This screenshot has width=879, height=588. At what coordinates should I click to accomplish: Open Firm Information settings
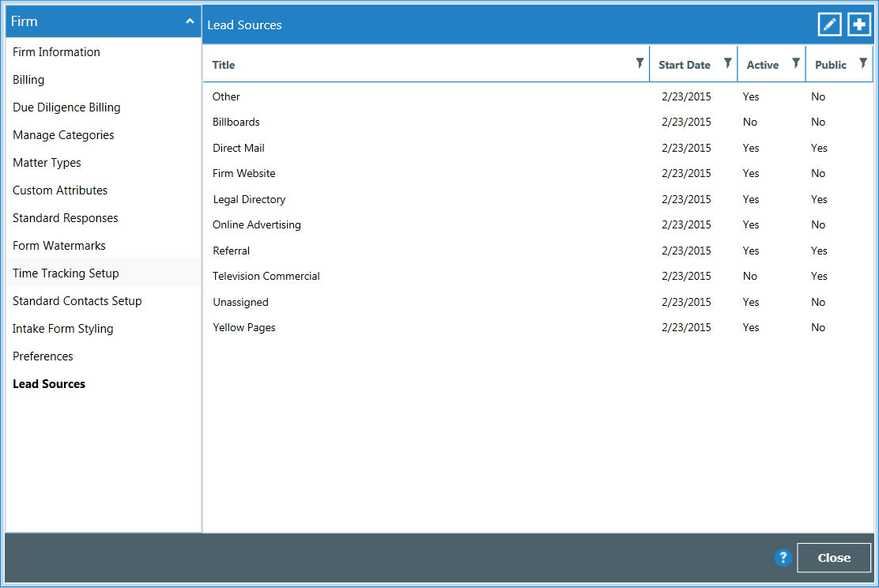[x=56, y=52]
